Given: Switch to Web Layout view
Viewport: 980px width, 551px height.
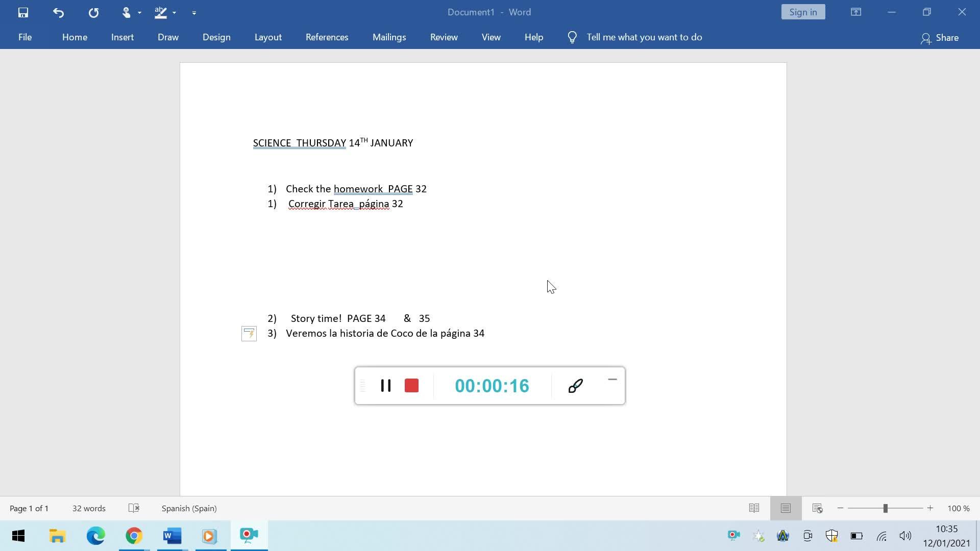Looking at the screenshot, I should [817, 508].
